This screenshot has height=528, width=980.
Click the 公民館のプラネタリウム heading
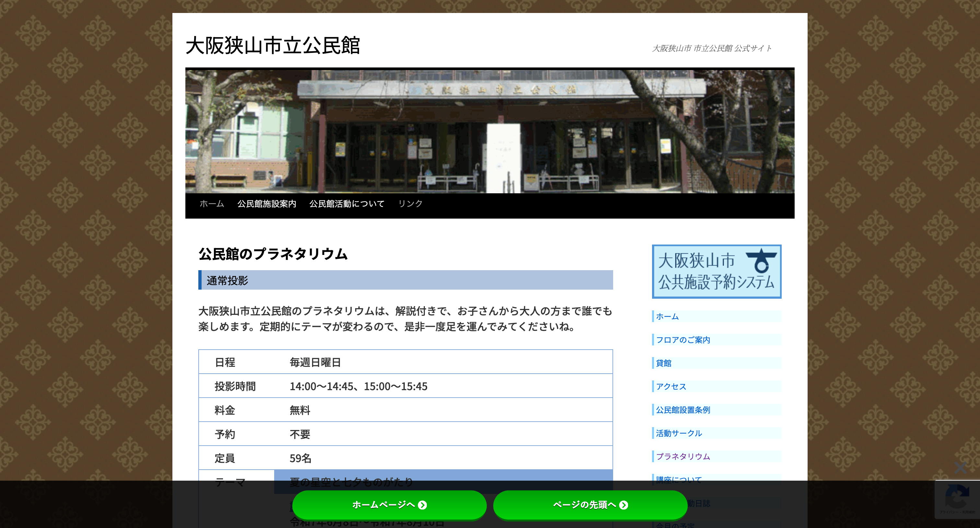273,254
